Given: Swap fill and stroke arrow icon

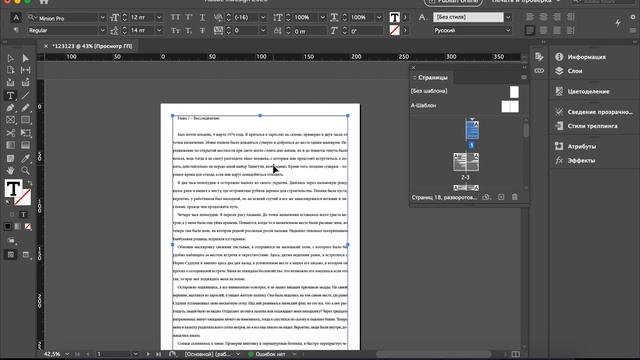Looking at the screenshot, I should coord(29,182).
